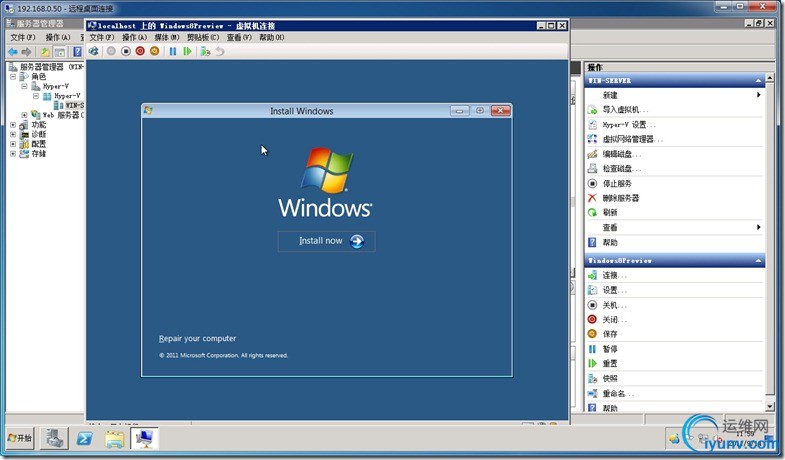Open Server Manager from the taskbar
Viewport: 785px width, 460px height.
[x=54, y=439]
